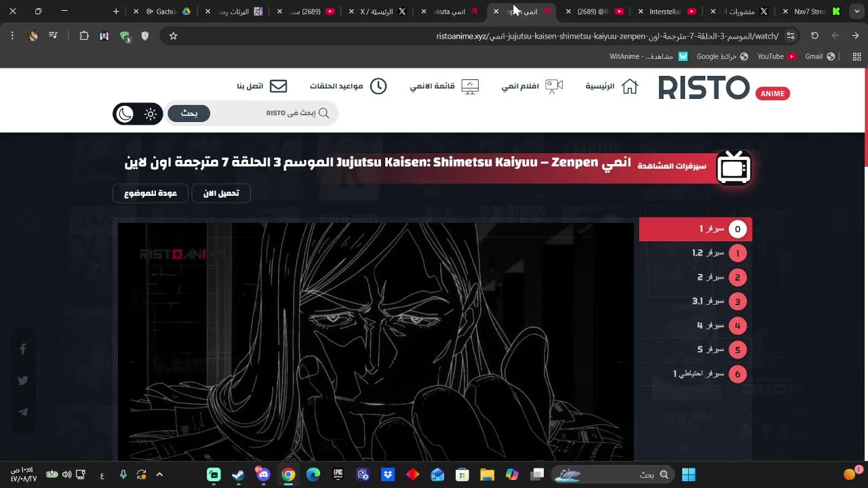Switch to dark mode moon icon
868x488 pixels.
125,114
